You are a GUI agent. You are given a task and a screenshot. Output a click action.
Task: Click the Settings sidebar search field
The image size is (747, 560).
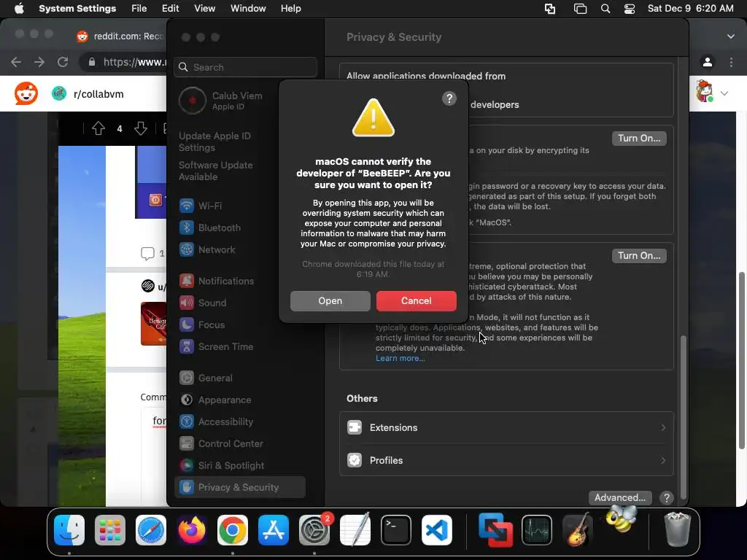246,67
